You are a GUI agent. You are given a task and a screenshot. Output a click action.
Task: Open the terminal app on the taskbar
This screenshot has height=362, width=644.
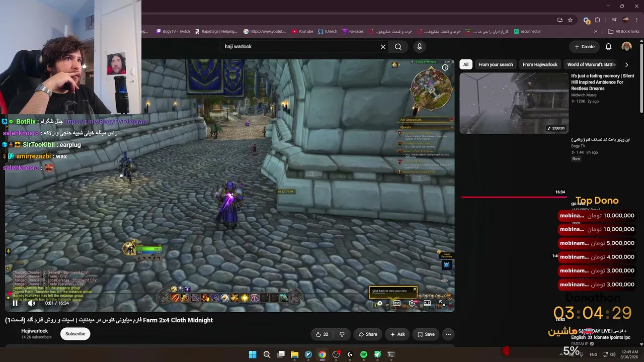[391, 354]
